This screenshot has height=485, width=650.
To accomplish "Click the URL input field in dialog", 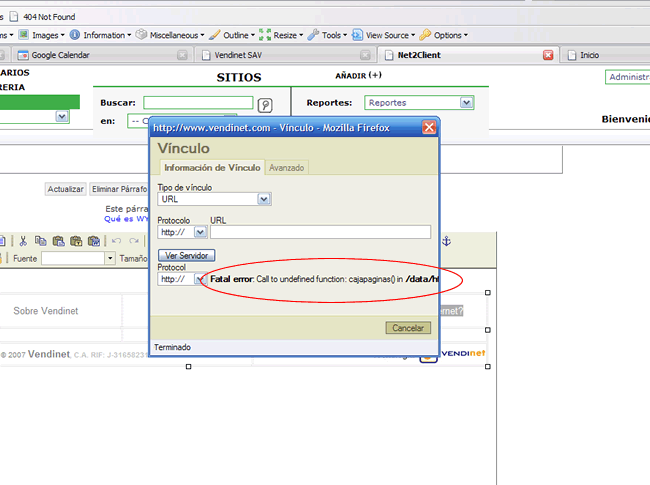I will pyautogui.click(x=320, y=232).
